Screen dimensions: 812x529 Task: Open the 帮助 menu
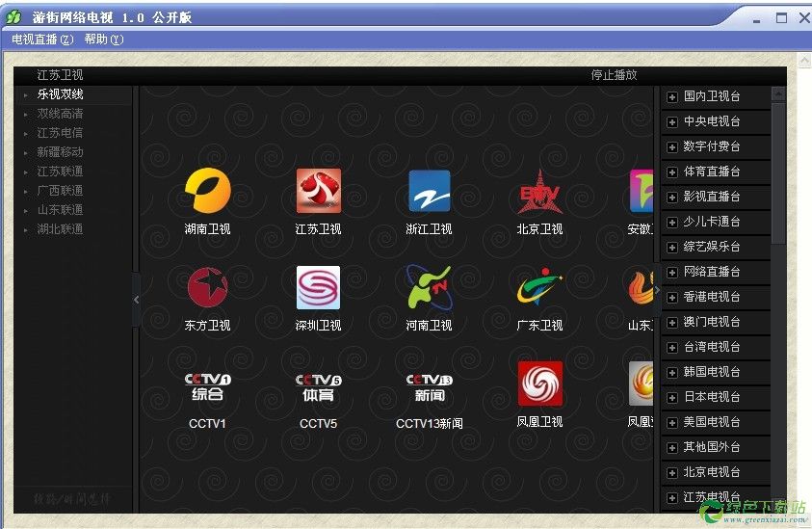[x=103, y=40]
